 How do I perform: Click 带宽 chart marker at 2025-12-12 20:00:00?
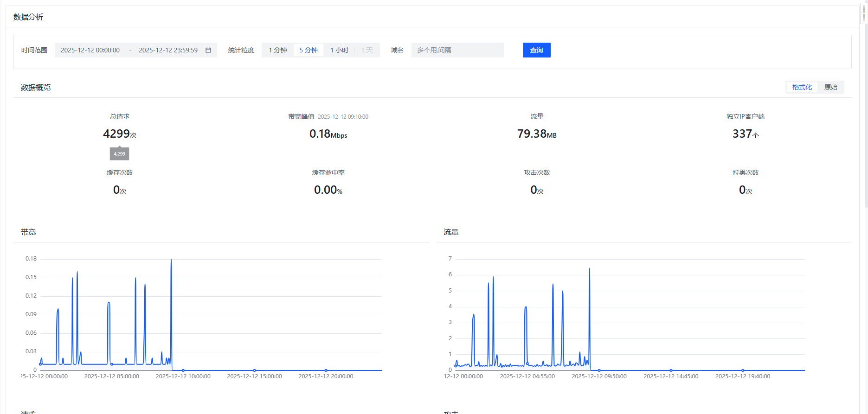[326, 370]
